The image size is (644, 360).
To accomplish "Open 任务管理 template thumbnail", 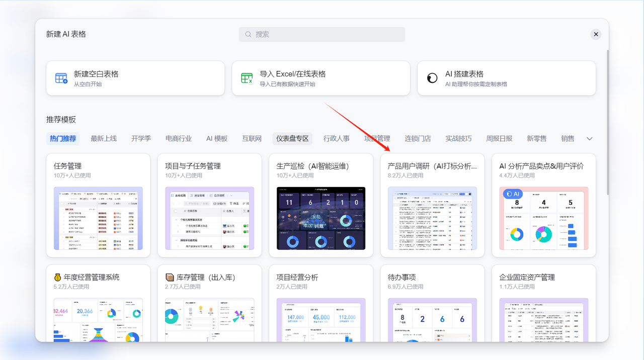I will 98,218.
